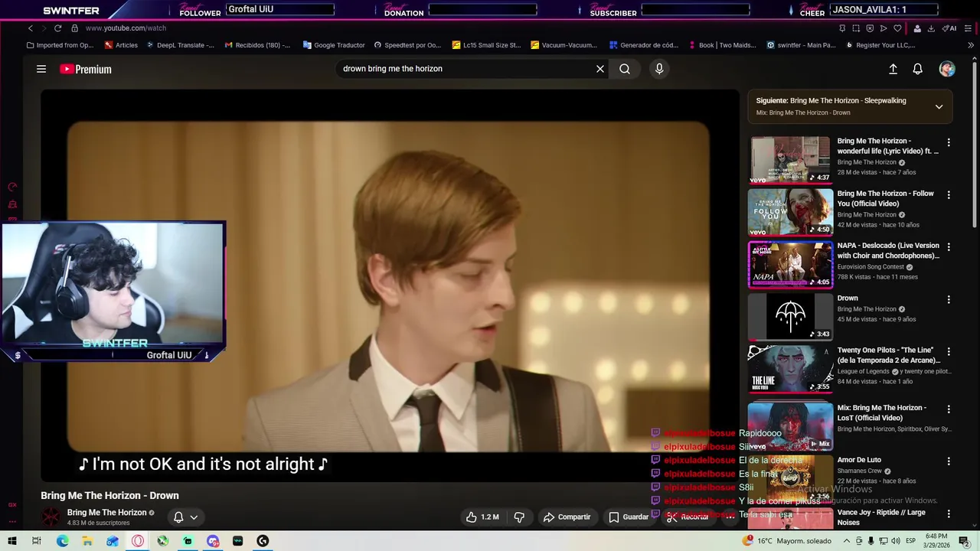Open the channel avatar below the video
The image size is (980, 551).
point(51,517)
